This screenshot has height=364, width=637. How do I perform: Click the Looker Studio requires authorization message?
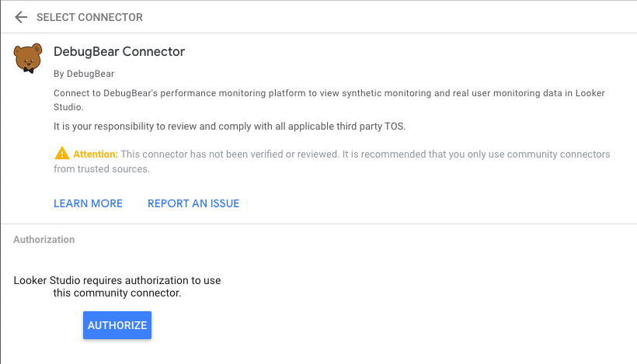click(x=117, y=286)
